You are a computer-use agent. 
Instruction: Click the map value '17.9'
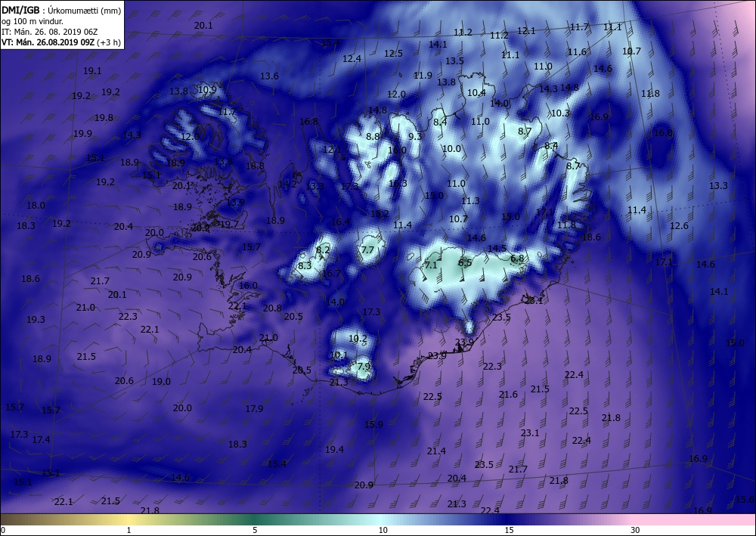254,409
